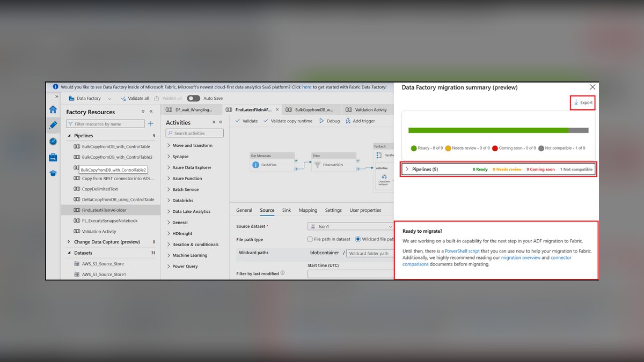Click the collapse-all chevrons in Factory Resources

point(143,112)
